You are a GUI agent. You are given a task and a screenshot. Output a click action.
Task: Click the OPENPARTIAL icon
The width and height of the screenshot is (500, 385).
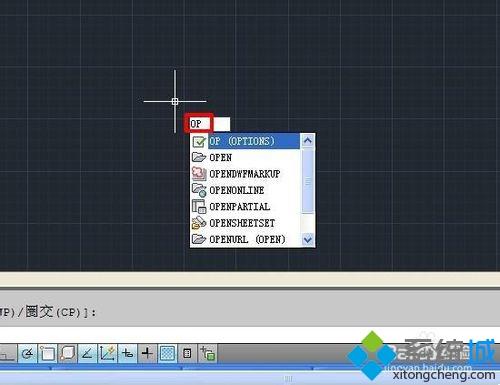click(x=199, y=206)
